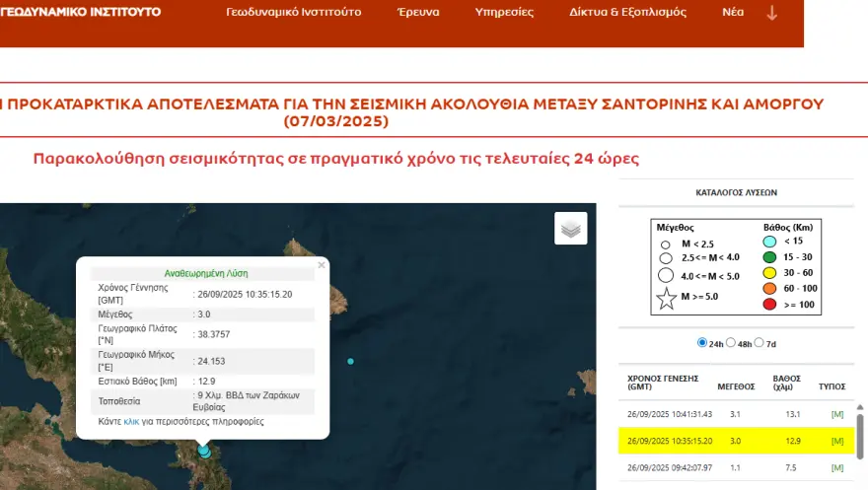Click the down arrow icon in navigation bar

[771, 13]
